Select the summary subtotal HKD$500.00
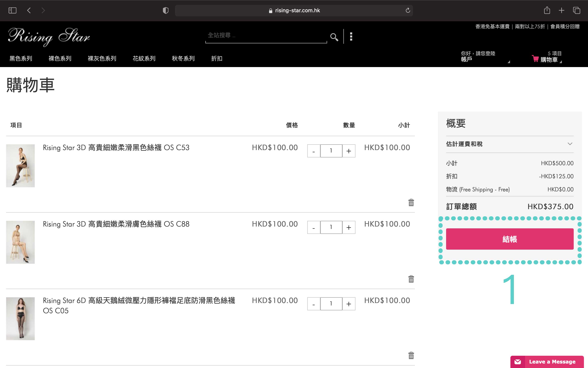The image size is (588, 368). (x=557, y=163)
